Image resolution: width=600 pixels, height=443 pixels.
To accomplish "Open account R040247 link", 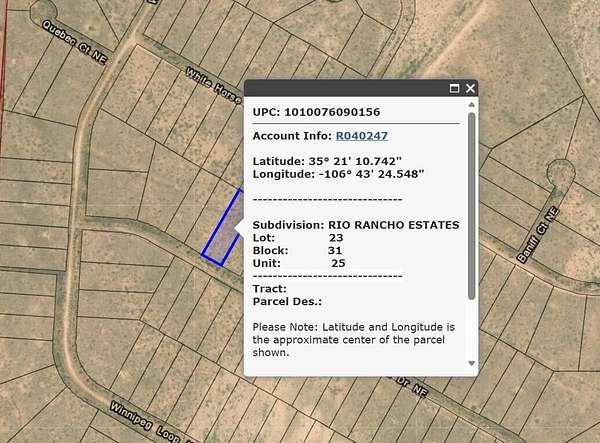I will 361,135.
